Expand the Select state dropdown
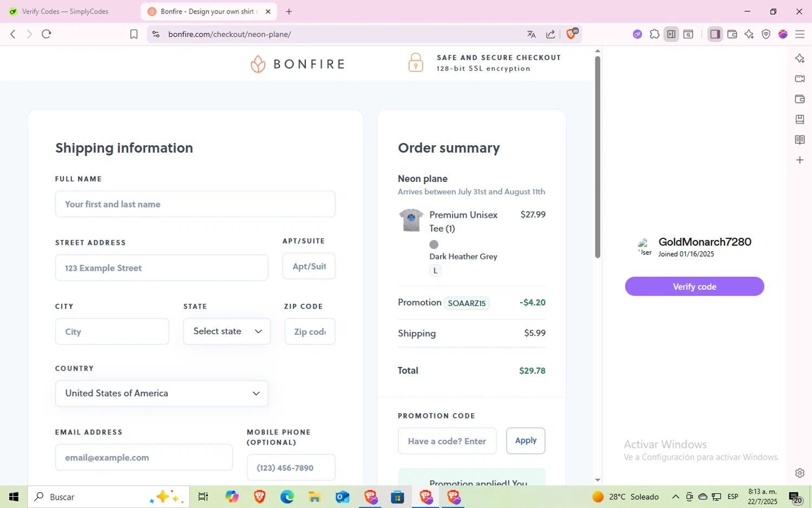This screenshot has width=812, height=508. click(227, 331)
